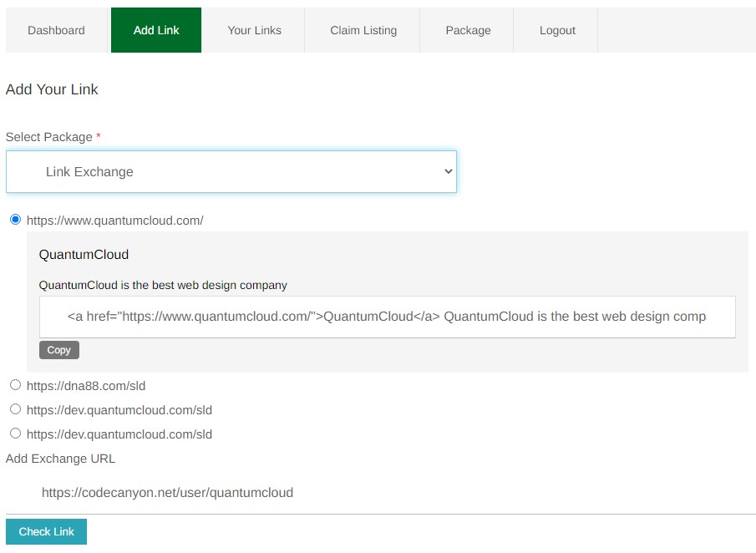The width and height of the screenshot is (756, 553).
Task: Click the anchor HTML code text box
Action: pos(387,317)
